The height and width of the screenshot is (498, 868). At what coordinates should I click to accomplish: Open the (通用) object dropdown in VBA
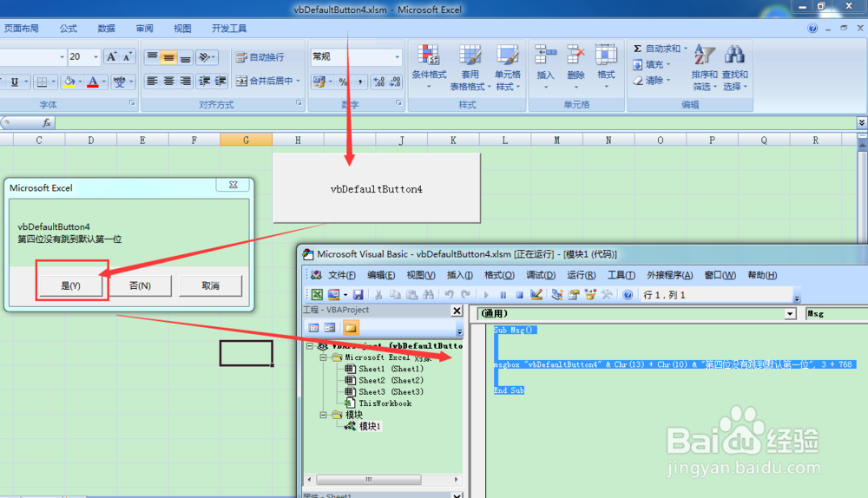point(791,314)
